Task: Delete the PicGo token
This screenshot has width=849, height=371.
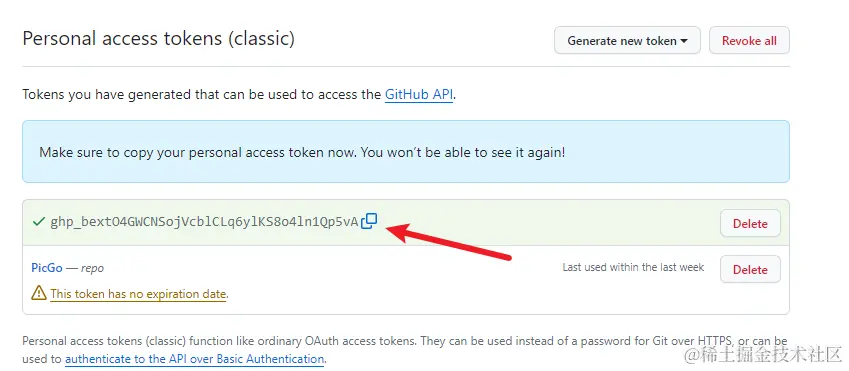Action: pyautogui.click(x=750, y=269)
